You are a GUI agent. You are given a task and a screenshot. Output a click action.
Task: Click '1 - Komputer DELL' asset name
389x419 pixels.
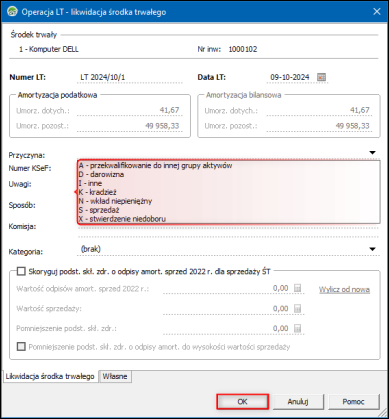point(49,49)
